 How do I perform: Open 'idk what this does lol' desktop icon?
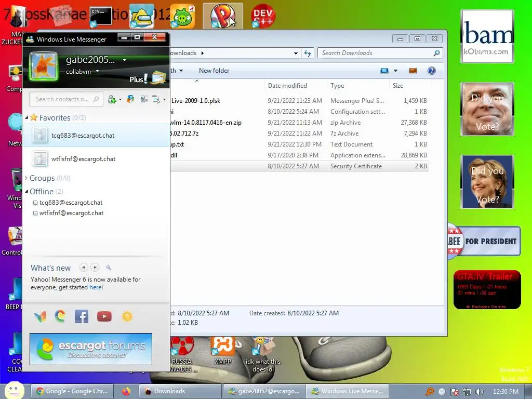[263, 354]
